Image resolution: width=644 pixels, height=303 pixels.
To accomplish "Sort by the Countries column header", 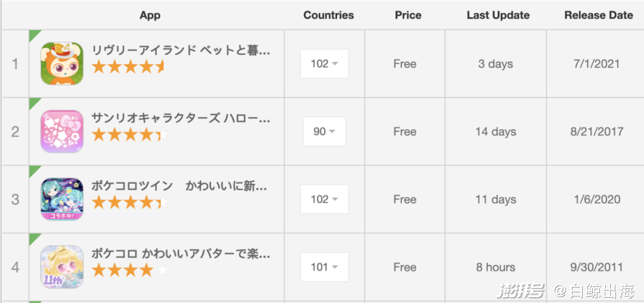I will (329, 16).
